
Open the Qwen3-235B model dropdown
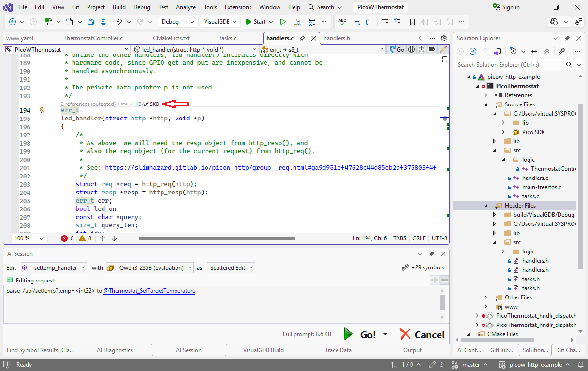tap(150, 267)
